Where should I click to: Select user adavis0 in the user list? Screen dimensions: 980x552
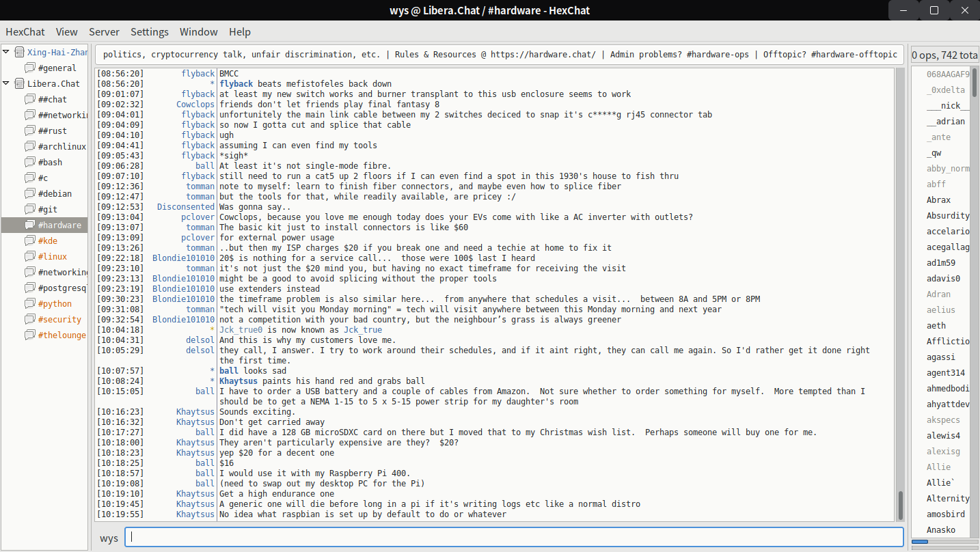(943, 278)
